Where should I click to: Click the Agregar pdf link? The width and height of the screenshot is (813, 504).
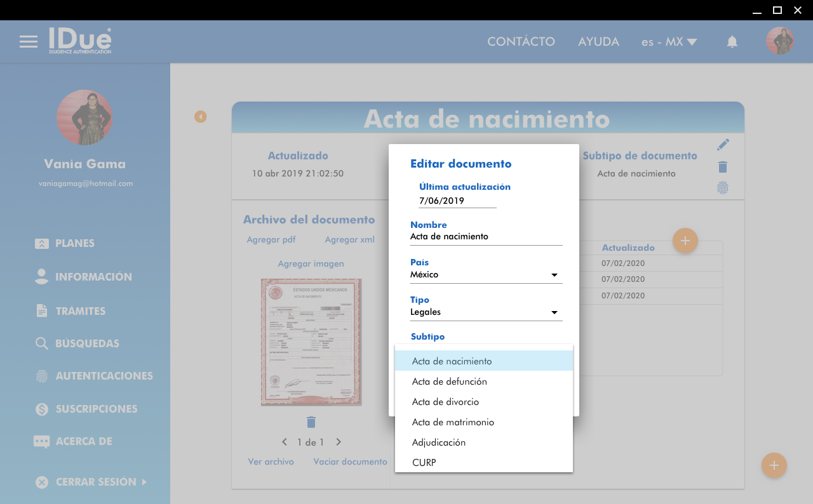coord(271,239)
